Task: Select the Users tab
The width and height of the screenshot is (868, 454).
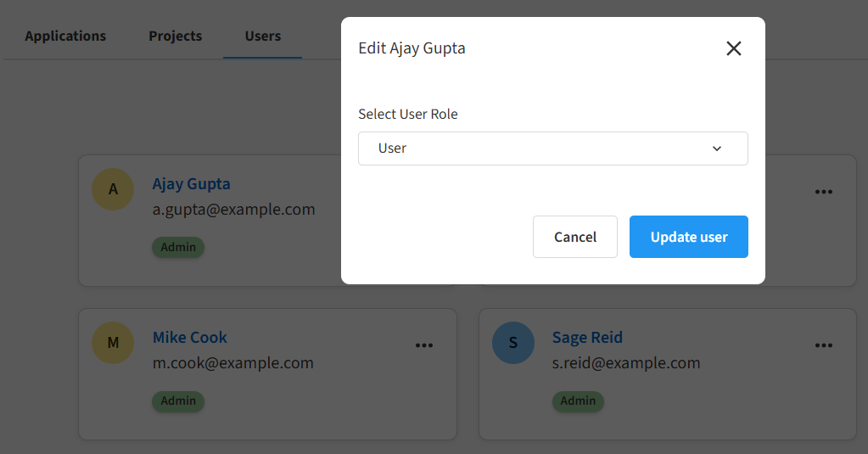Action: click(x=262, y=36)
